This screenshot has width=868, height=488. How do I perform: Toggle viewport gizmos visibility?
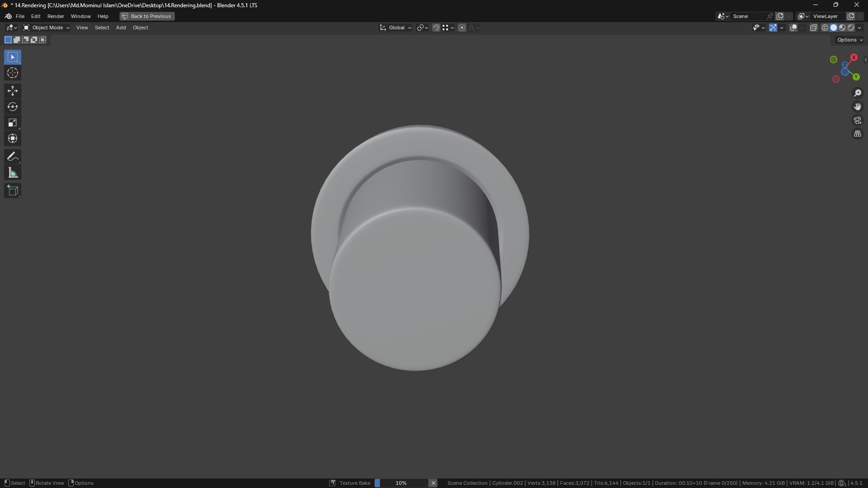(x=773, y=28)
